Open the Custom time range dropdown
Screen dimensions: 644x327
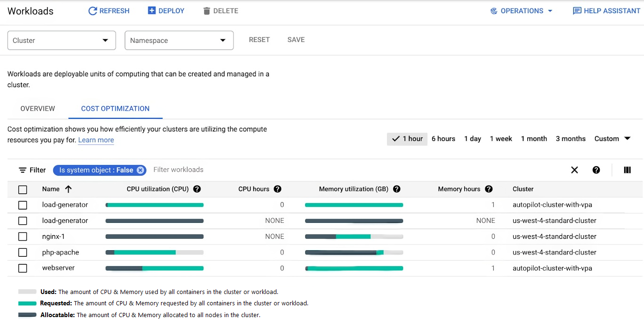click(x=612, y=139)
